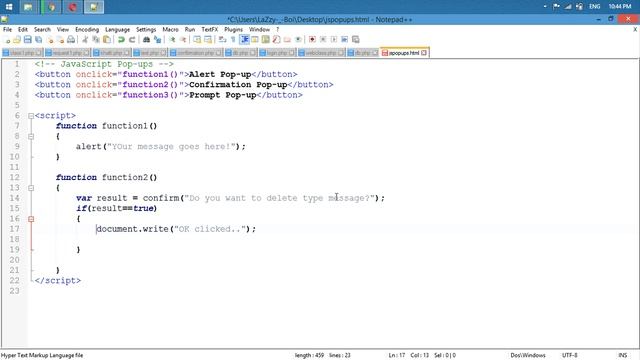Toggle synchronize horizontal scrolling icon
Viewport: 640px width, 360px height.
(208, 40)
